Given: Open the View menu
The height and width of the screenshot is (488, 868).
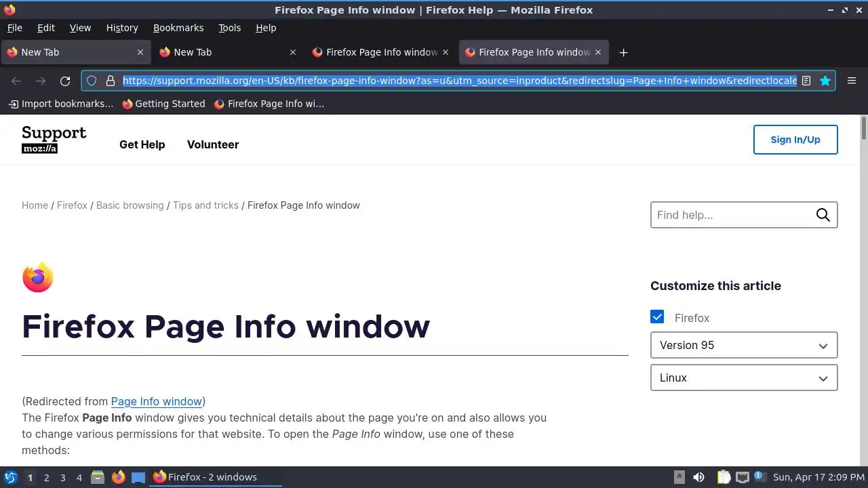Looking at the screenshot, I should click(80, 28).
